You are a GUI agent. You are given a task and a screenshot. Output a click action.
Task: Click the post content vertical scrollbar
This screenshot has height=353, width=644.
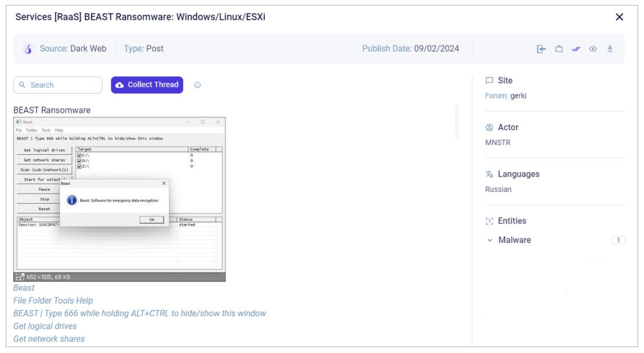pyautogui.click(x=457, y=122)
